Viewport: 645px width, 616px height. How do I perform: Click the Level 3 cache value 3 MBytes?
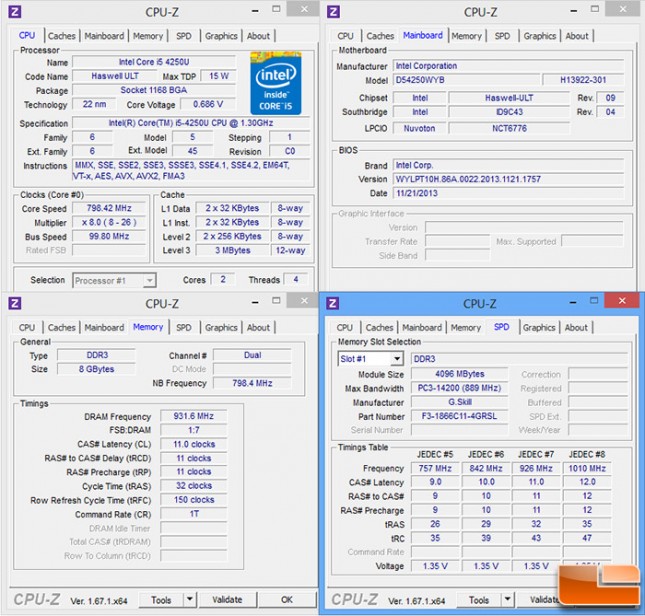(232, 250)
